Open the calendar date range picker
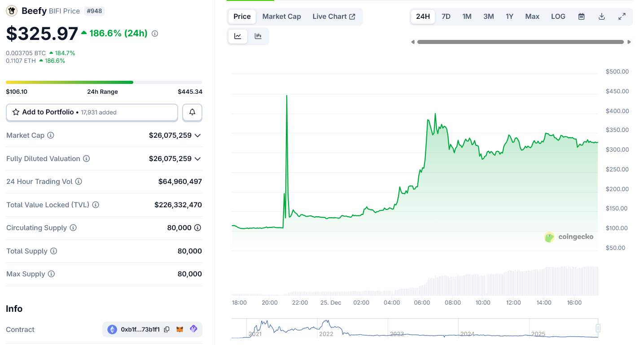This screenshot has height=345, width=644. pos(581,16)
